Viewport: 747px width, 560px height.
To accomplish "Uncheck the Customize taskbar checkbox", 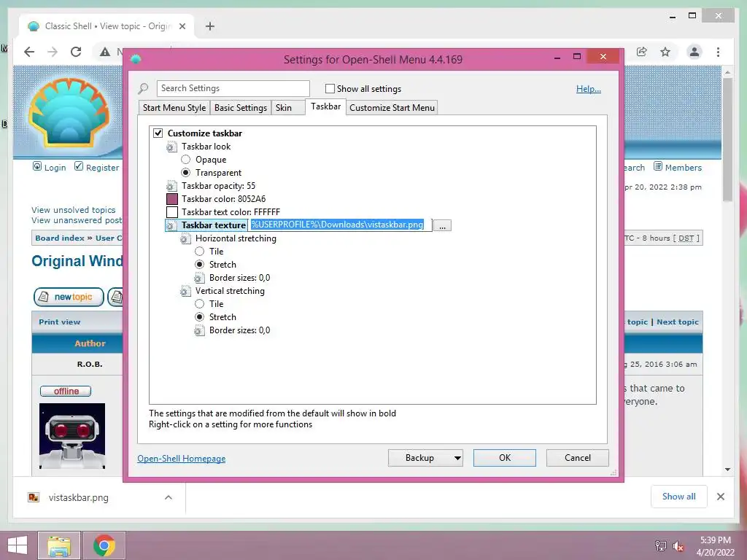I will pos(158,133).
